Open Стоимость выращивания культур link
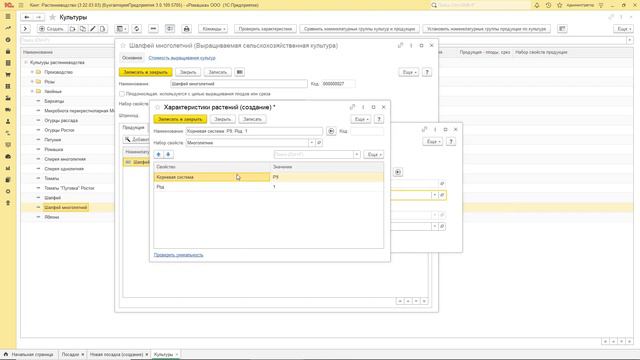The width and height of the screenshot is (640, 360). pos(182,58)
